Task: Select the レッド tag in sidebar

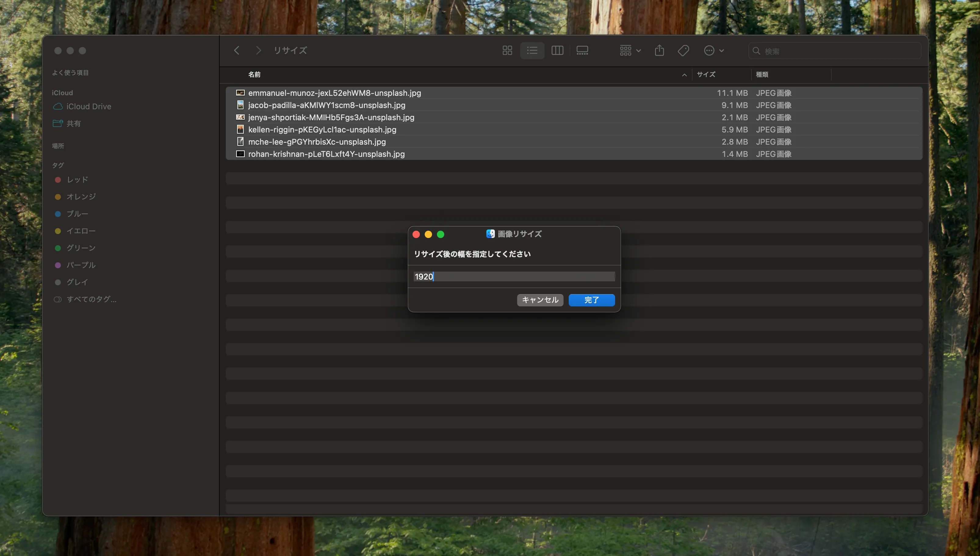Action: click(77, 179)
